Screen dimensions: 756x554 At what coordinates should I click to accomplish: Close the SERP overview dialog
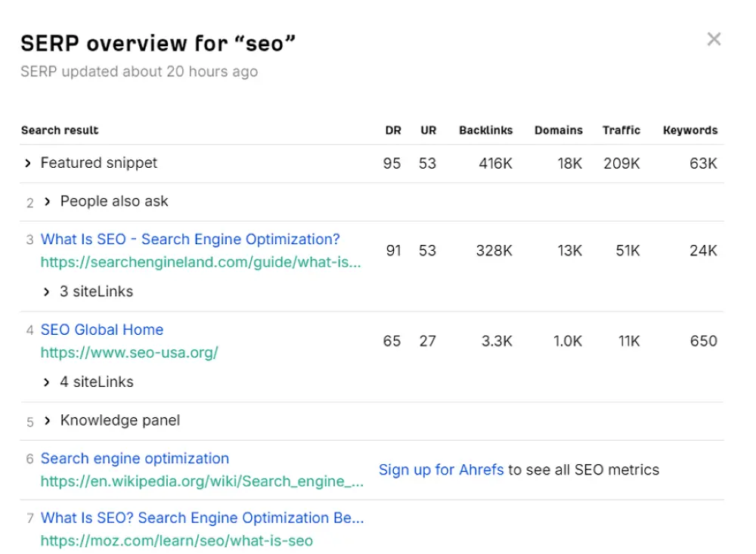click(714, 39)
